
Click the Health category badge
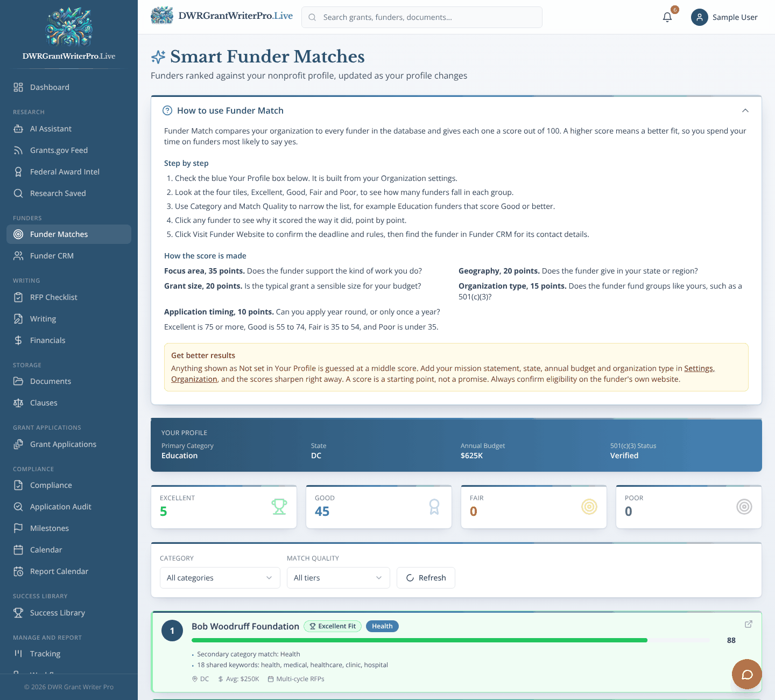click(x=382, y=626)
